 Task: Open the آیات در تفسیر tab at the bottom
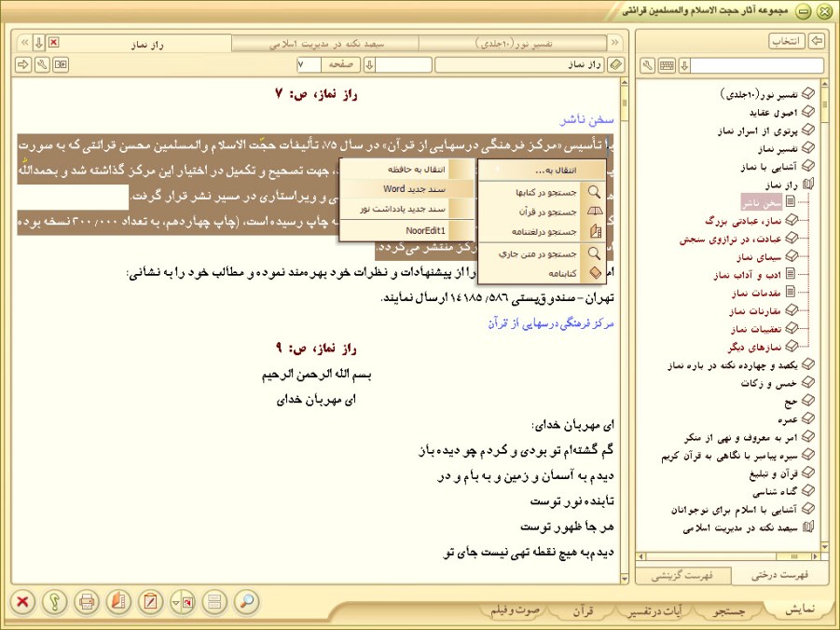click(655, 610)
